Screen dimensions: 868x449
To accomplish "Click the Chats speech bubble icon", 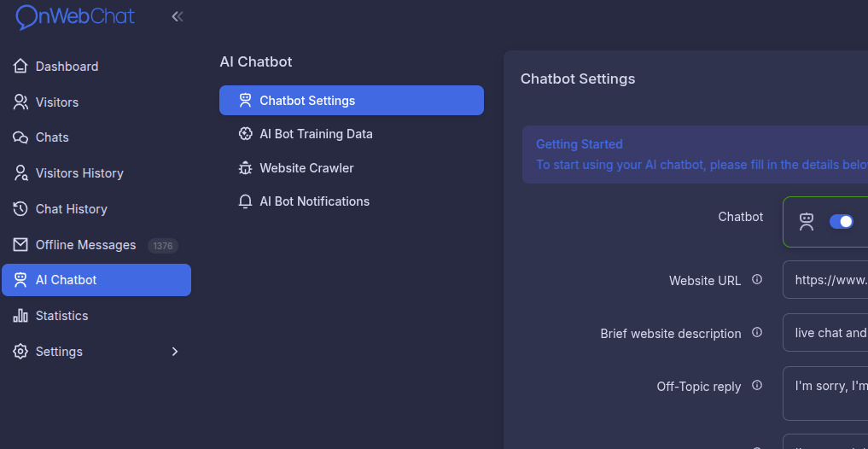I will (20, 137).
